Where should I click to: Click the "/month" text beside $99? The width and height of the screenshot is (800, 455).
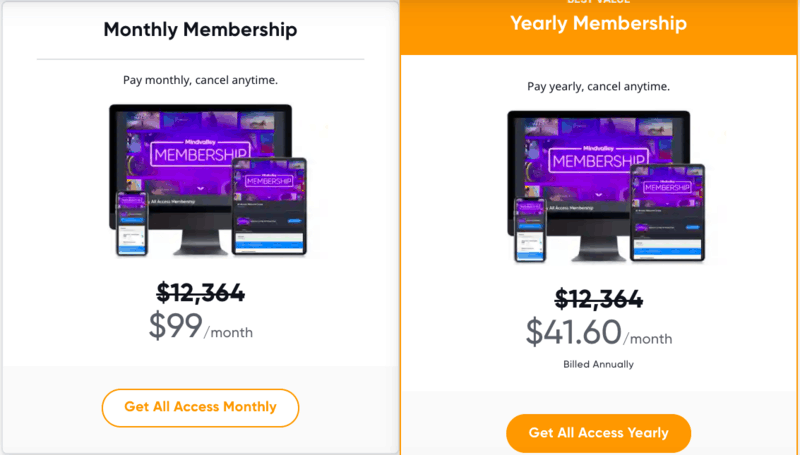pos(229,333)
